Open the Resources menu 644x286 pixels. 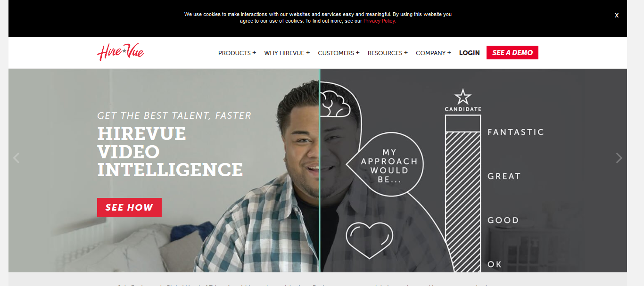[388, 53]
